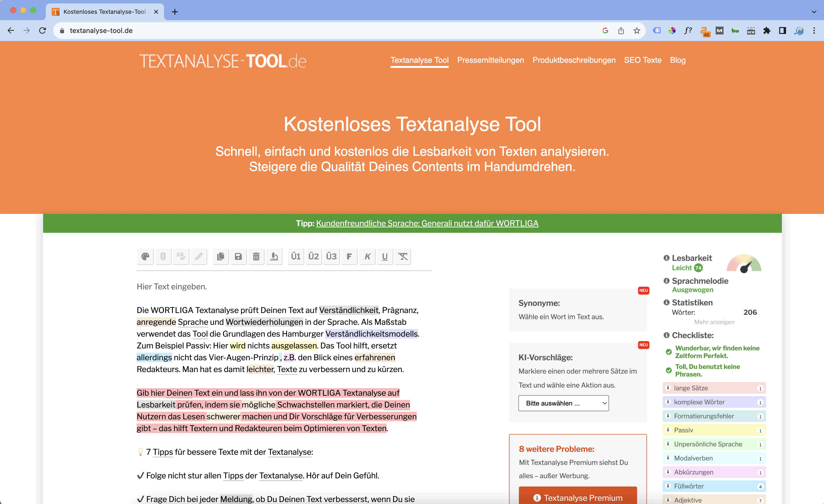Toggle Unpersönliche Sprache highlighting

714,444
